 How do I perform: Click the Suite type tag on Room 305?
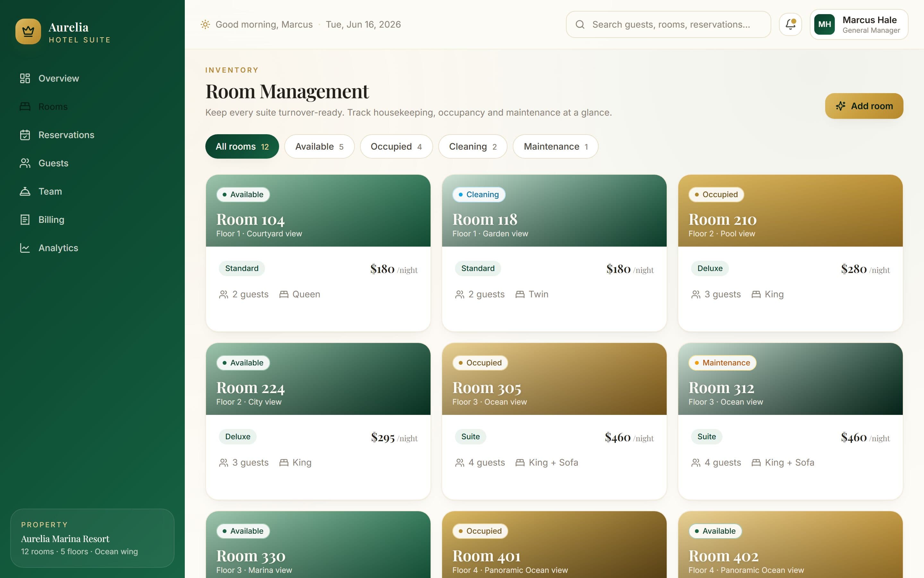pyautogui.click(x=470, y=437)
